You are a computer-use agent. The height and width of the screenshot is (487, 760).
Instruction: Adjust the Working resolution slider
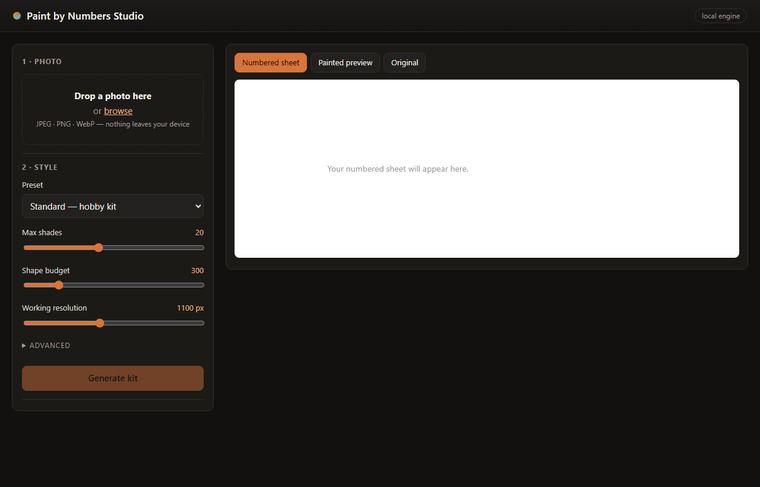(113, 323)
